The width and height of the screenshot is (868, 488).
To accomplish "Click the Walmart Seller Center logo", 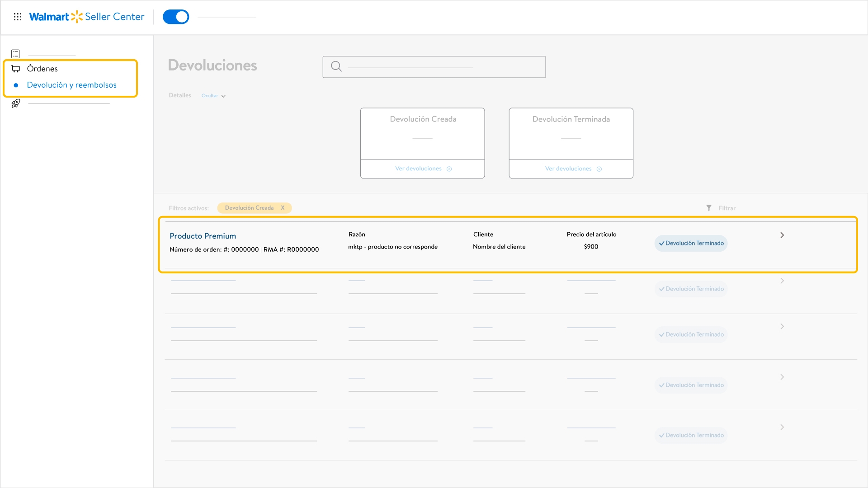I will click(87, 17).
